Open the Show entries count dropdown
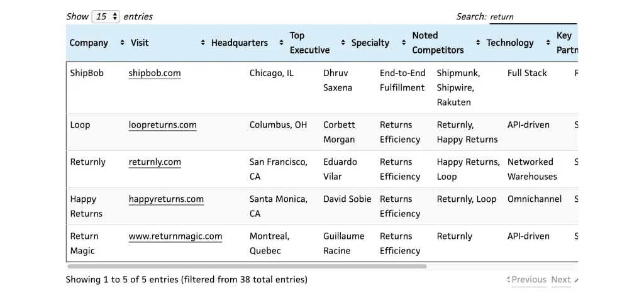This screenshot has width=644, height=298. pyautogui.click(x=106, y=16)
